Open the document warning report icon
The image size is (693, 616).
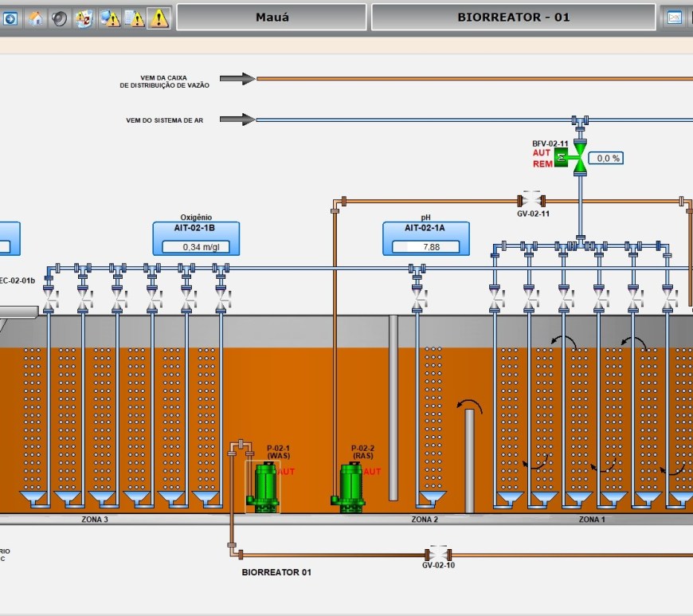(x=134, y=18)
